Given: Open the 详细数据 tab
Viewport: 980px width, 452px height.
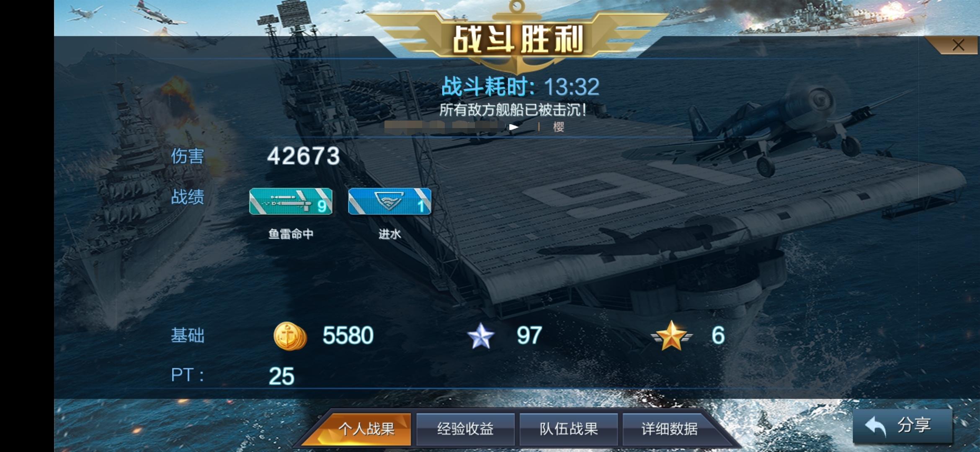Looking at the screenshot, I should [669, 429].
